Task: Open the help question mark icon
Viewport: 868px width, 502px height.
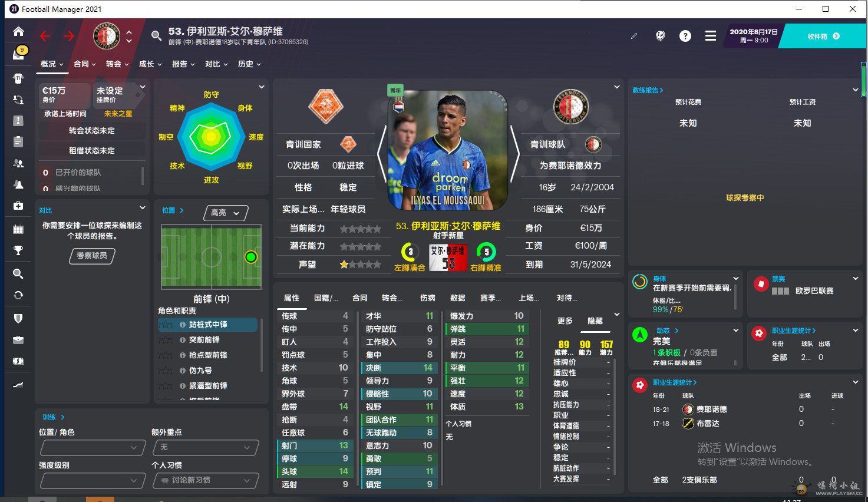Action: point(685,36)
